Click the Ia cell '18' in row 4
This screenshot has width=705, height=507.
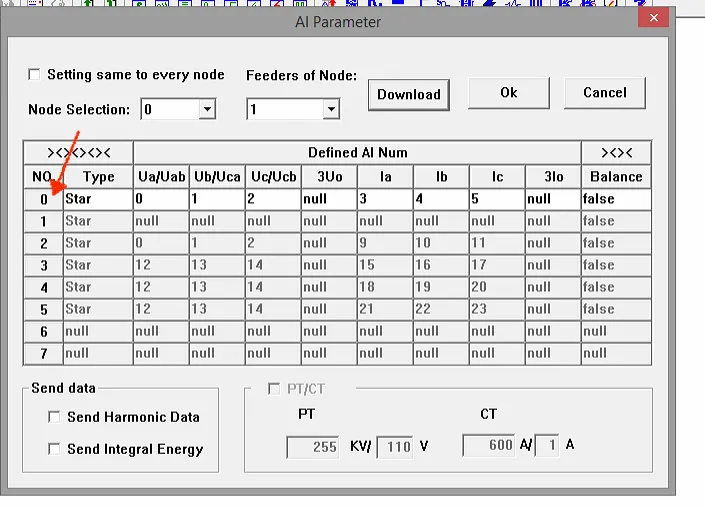point(385,287)
